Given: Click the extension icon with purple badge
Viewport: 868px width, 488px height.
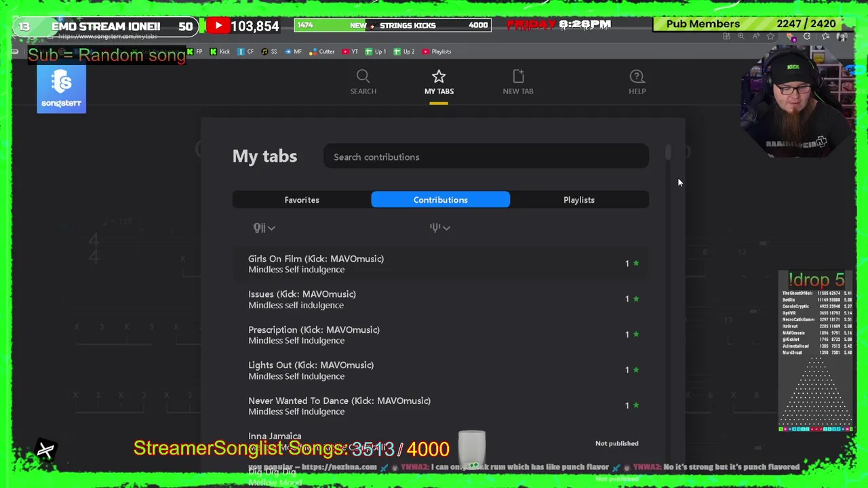Looking at the screenshot, I should pos(791,37).
